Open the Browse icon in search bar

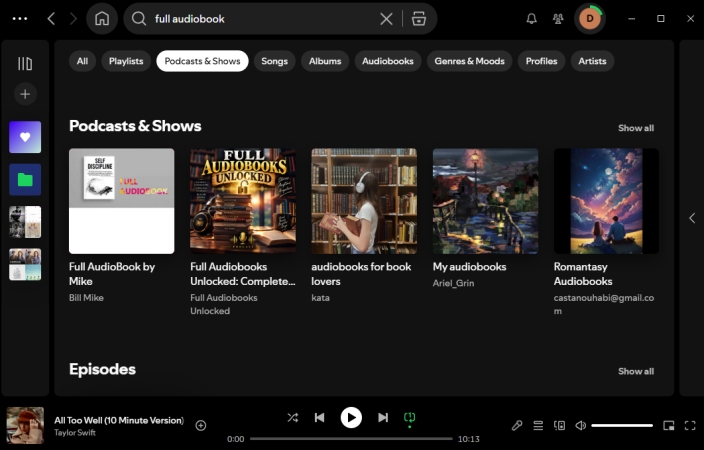418,18
